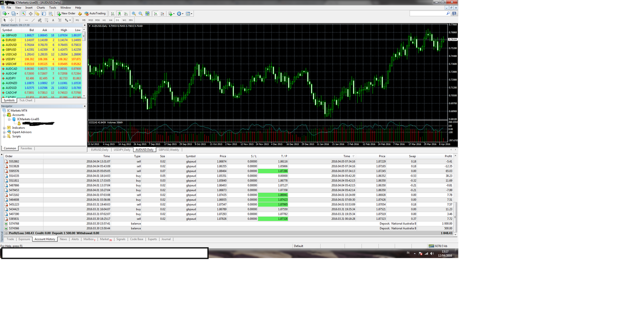644x312 pixels.
Task: Sort history by Symbol column header
Action: [x=191, y=156]
